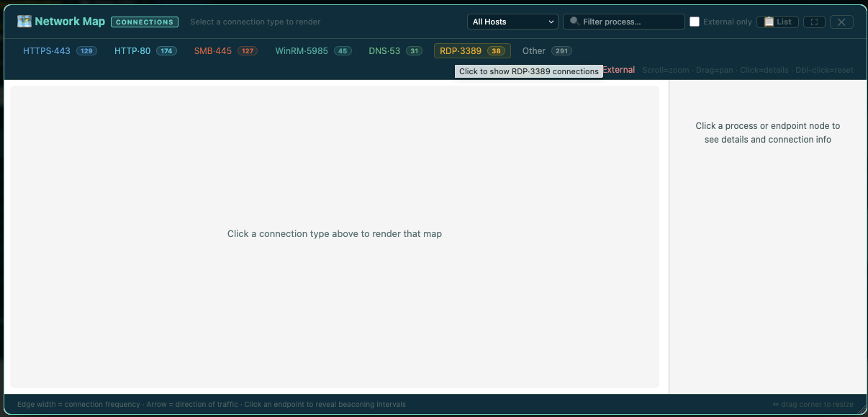Close the Network Map panel
Viewport: 868px width, 417px height.
tap(841, 22)
